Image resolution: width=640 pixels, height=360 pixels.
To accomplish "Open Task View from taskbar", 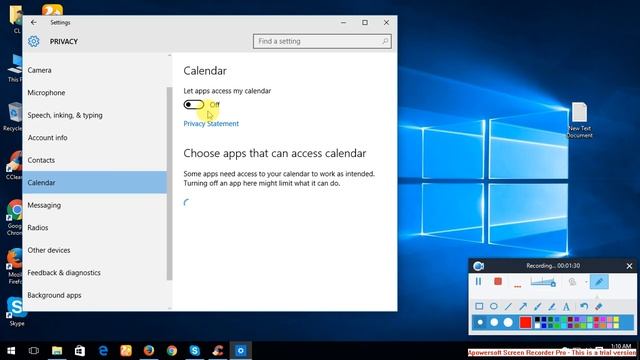I will pyautogui.click(x=34, y=351).
